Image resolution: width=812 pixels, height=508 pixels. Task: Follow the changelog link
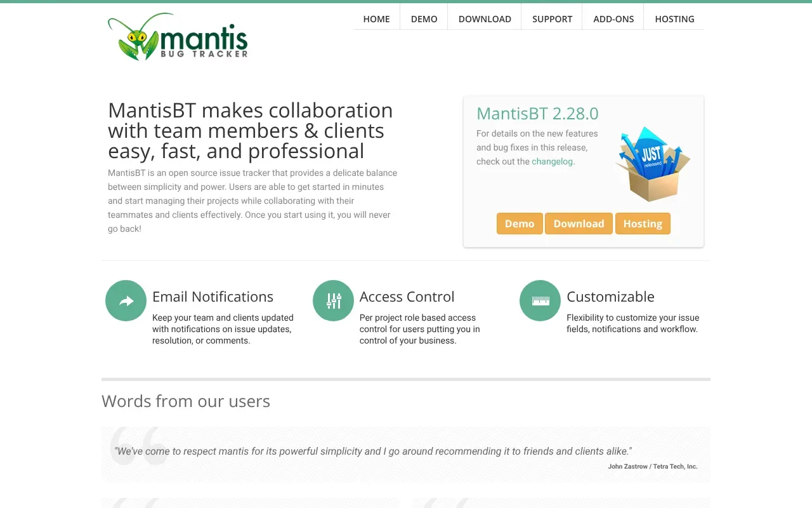(x=552, y=161)
